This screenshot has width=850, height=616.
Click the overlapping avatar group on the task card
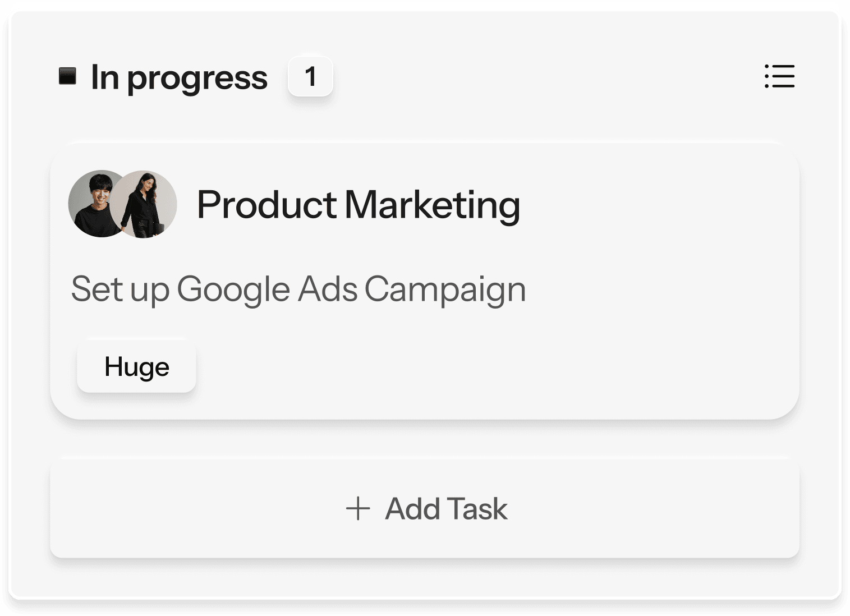tap(122, 204)
